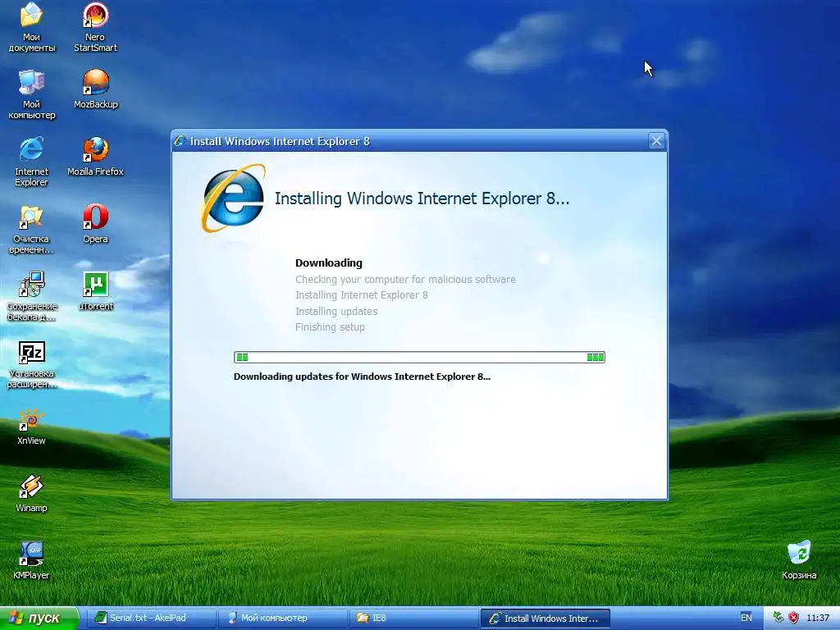Click the installer icon in the title bar
Viewport: 840px width, 630px height.
click(x=180, y=140)
